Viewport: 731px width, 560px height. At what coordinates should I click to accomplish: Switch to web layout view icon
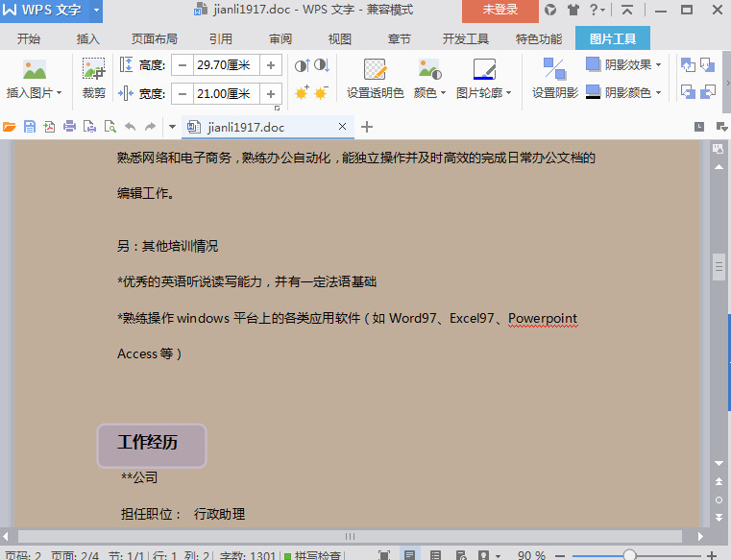(x=461, y=555)
